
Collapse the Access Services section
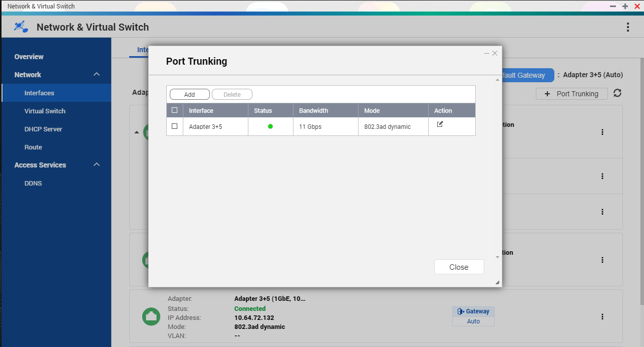tap(96, 164)
